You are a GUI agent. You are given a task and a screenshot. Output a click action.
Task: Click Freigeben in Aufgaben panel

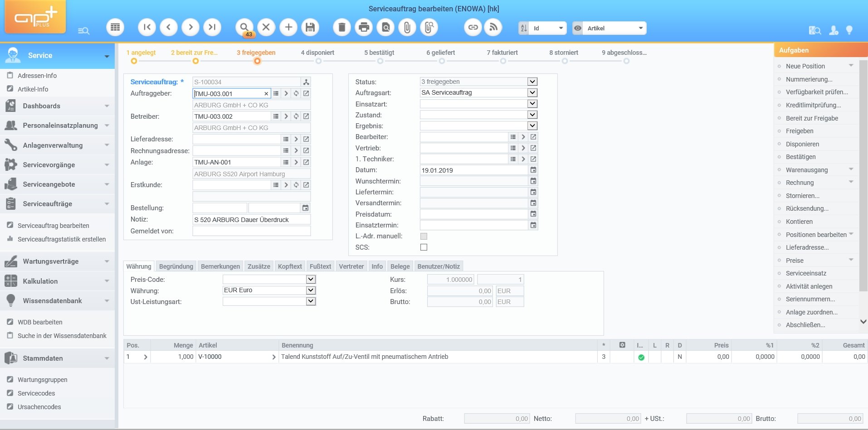tap(799, 131)
